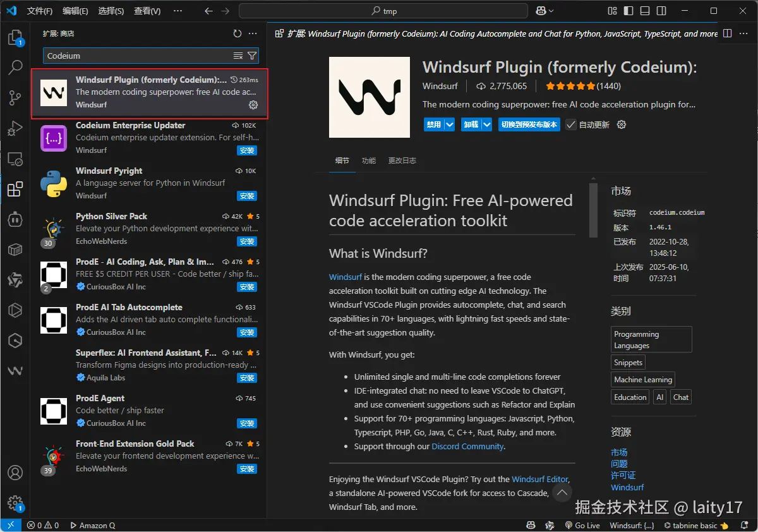Screen dimensions: 758x532
Task: Open the Manage gear in activity bar
Action: point(15,503)
